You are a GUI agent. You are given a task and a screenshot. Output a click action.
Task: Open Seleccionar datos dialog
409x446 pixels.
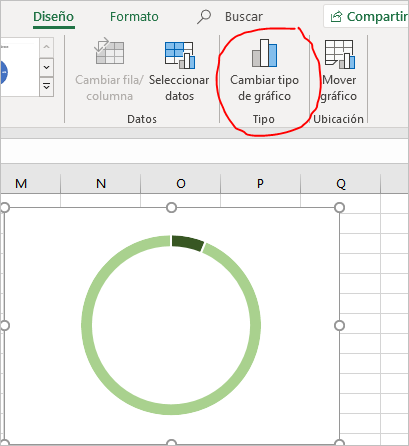pos(179,71)
